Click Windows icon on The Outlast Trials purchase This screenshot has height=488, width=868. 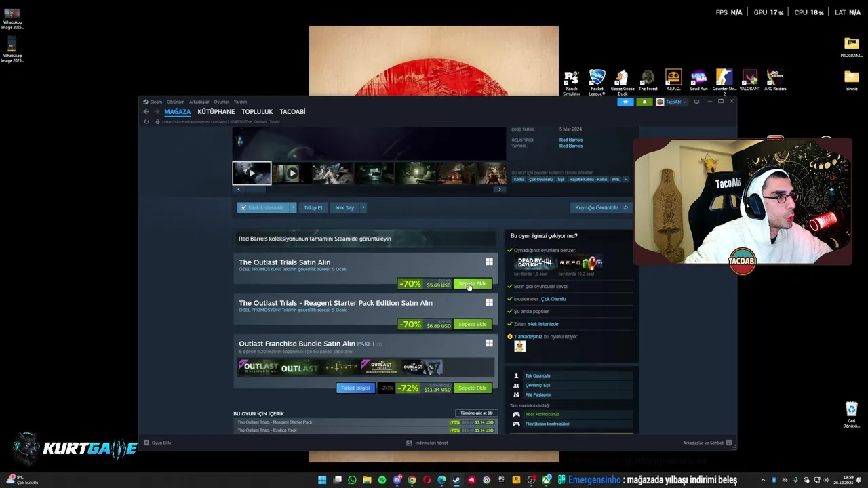(x=489, y=262)
